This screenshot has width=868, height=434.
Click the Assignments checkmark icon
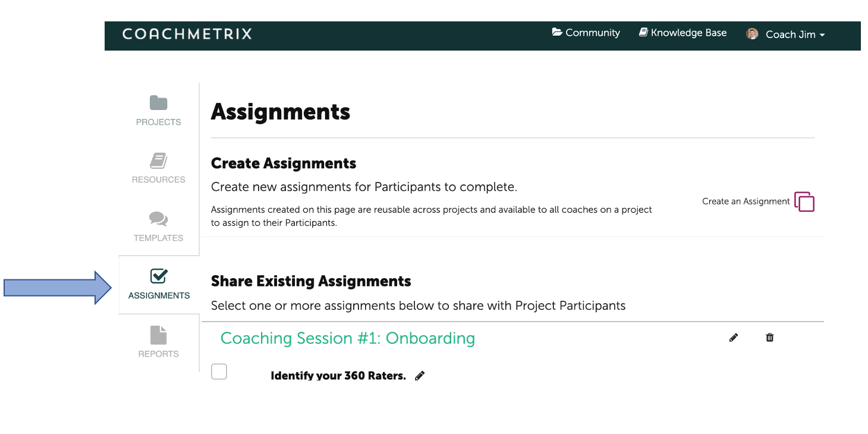coord(159,276)
